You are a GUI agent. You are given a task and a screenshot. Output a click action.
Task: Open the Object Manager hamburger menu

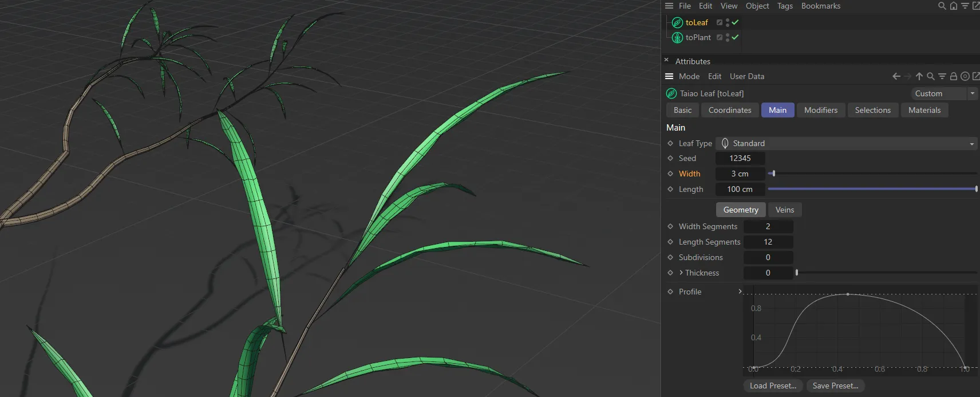(x=669, y=6)
